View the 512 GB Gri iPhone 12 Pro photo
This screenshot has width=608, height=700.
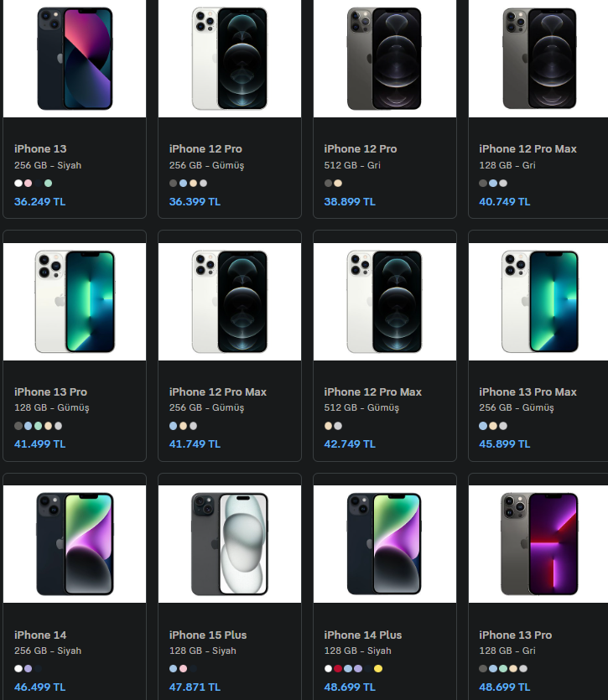click(x=385, y=59)
